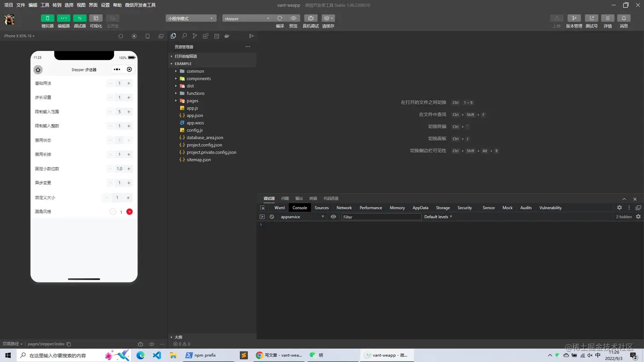
Task: Open devtools settings gear beside Vulnerability tab
Action: tap(619, 208)
